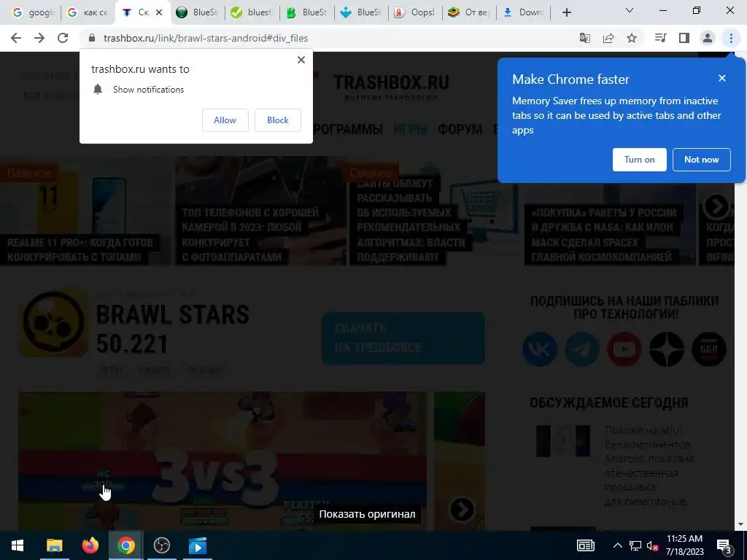Viewport: 747px width, 560px height.
Task: Open a new tab
Action: [566, 12]
